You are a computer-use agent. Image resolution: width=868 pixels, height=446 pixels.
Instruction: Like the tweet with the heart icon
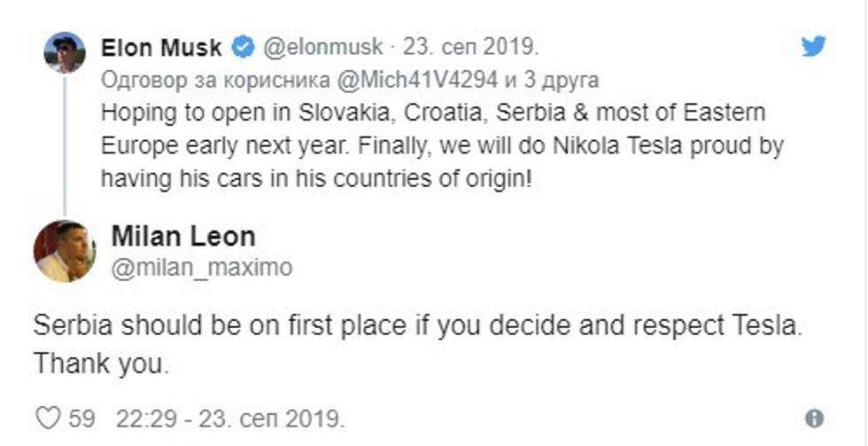pyautogui.click(x=50, y=418)
